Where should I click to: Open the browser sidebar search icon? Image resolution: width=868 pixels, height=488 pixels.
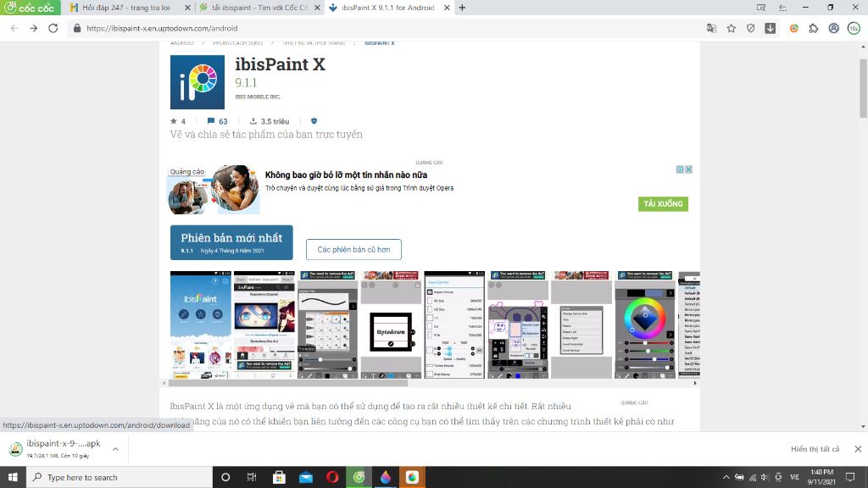click(x=761, y=8)
